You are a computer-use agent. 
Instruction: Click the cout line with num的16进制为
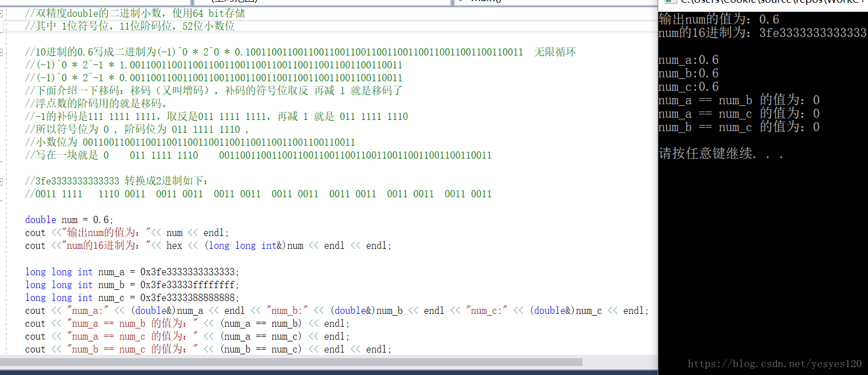click(x=209, y=246)
